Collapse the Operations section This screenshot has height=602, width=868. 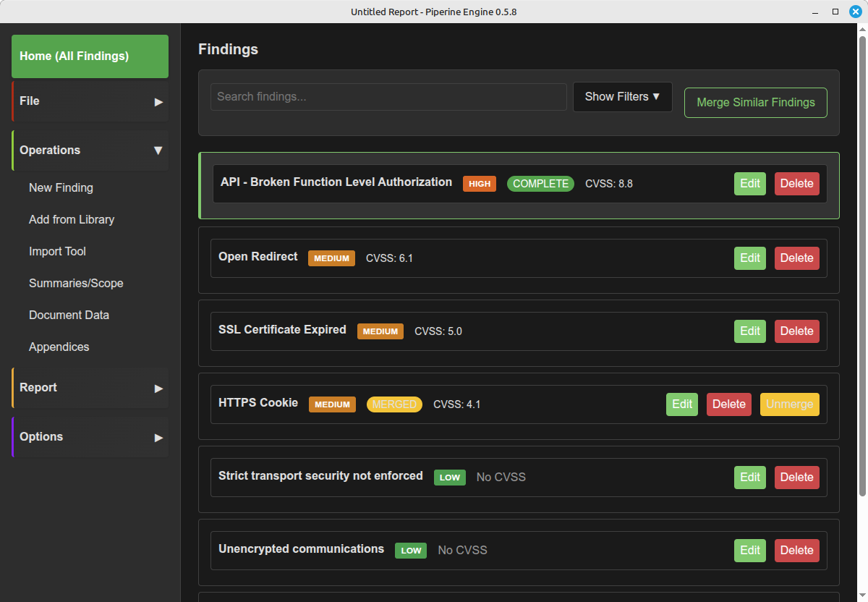158,150
